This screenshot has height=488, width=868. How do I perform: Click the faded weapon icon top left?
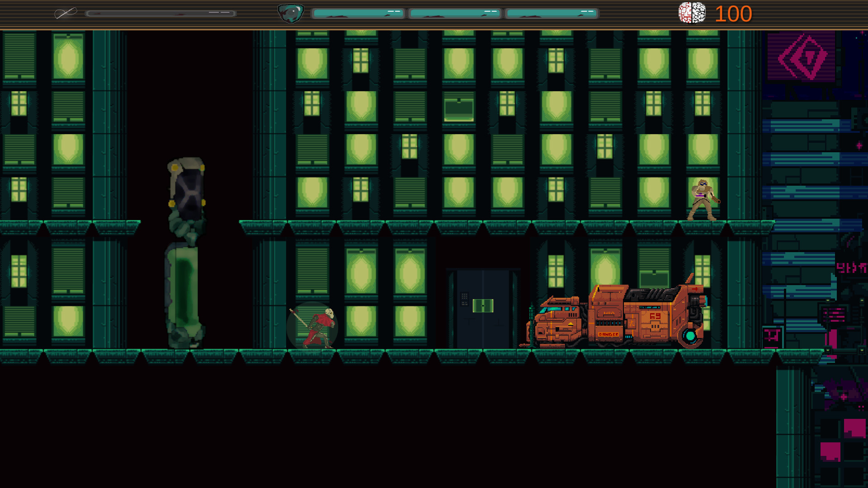66,13
